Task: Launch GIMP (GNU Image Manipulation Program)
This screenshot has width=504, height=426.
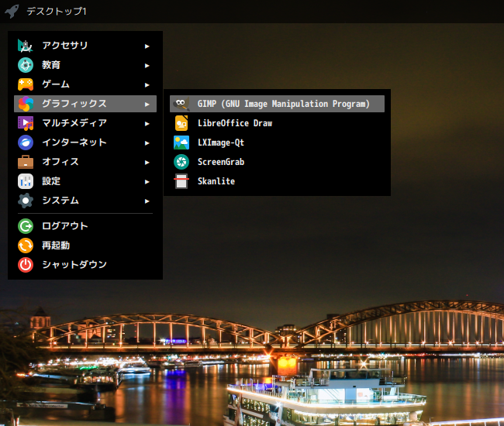Action: tap(277, 104)
